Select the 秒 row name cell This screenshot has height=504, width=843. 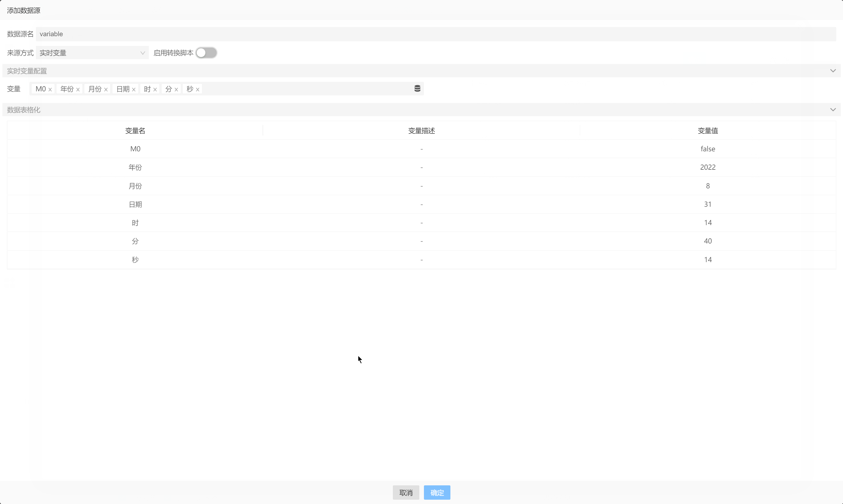coord(135,259)
